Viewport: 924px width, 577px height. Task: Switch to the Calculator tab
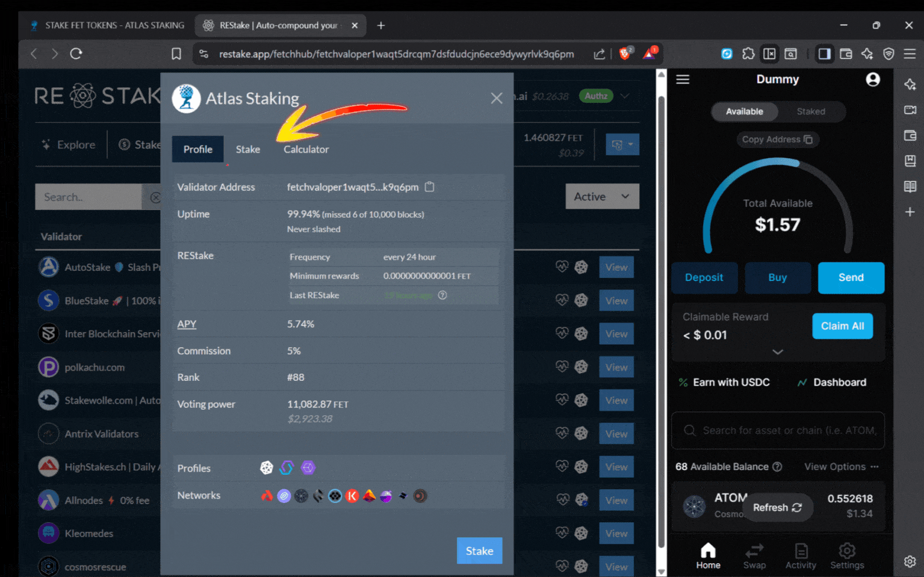tap(305, 149)
